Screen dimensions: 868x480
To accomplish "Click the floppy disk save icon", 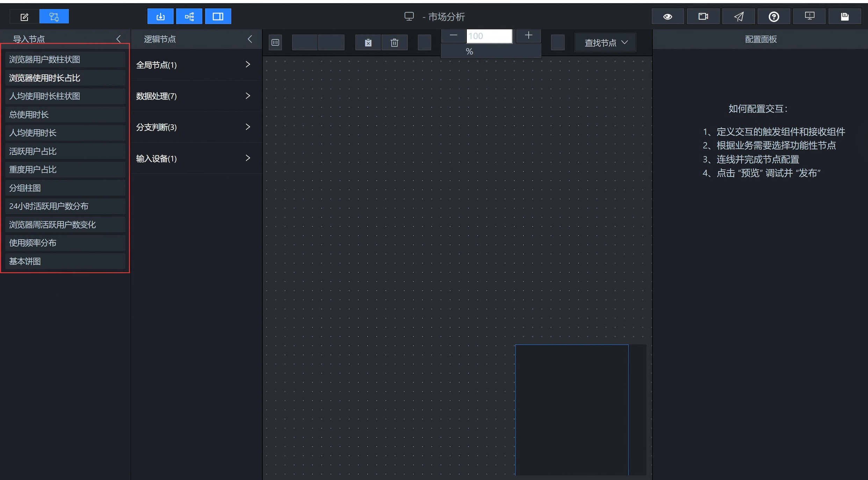I will [845, 16].
